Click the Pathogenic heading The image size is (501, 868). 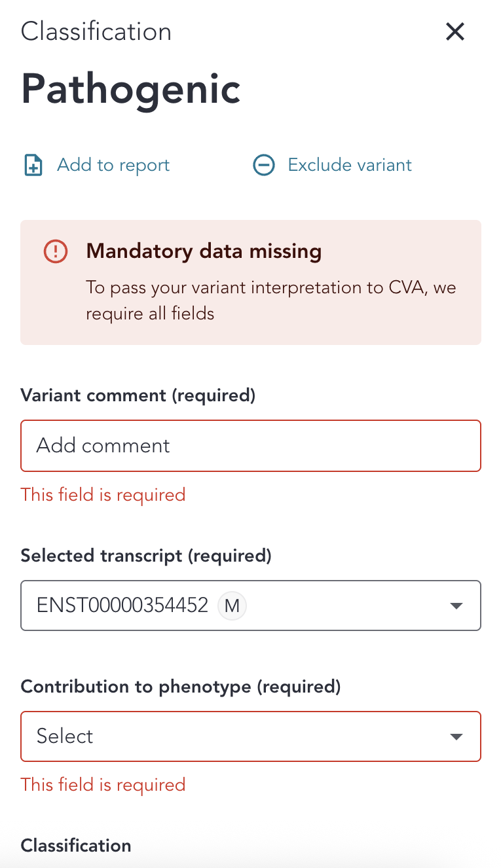pos(131,88)
